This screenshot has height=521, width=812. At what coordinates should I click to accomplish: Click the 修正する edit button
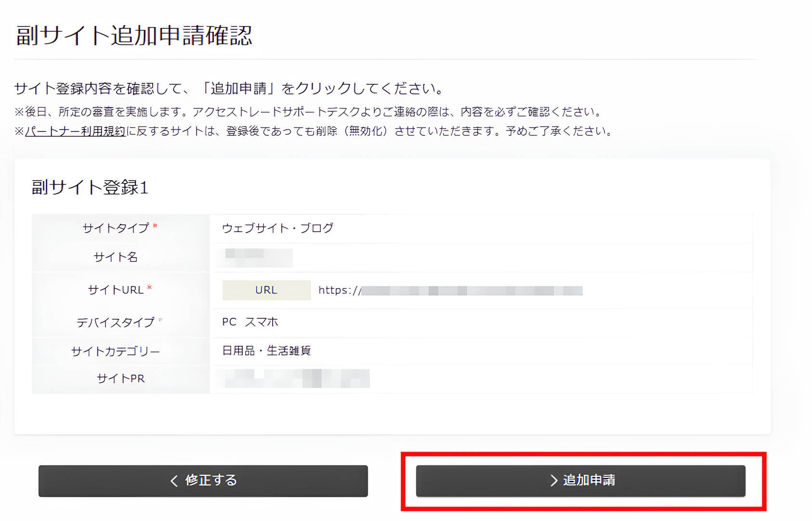pos(203,481)
